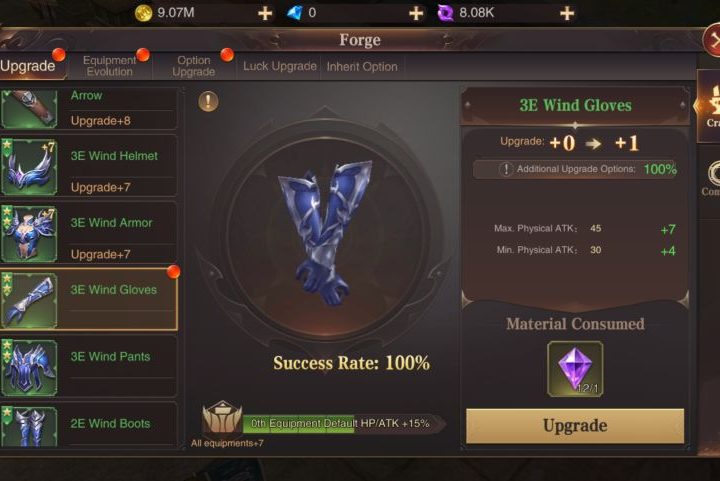
Task: Click Additional Upgrade Options info icon
Action: pyautogui.click(x=506, y=169)
